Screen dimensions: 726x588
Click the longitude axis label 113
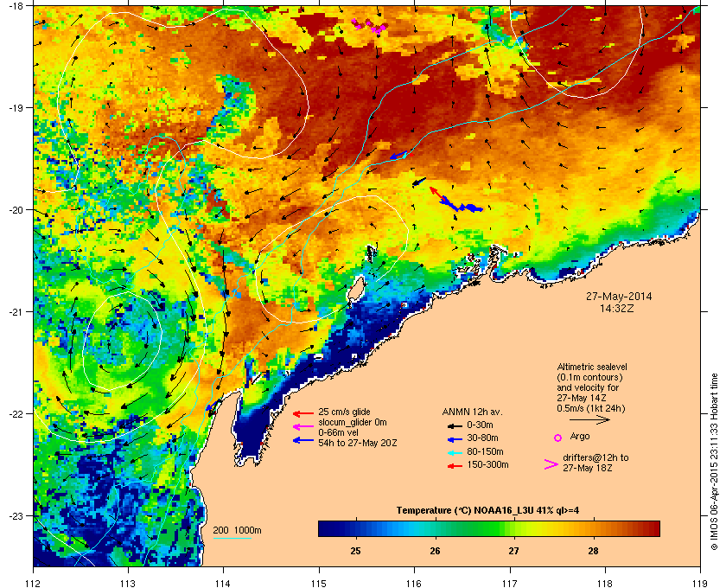(x=128, y=584)
